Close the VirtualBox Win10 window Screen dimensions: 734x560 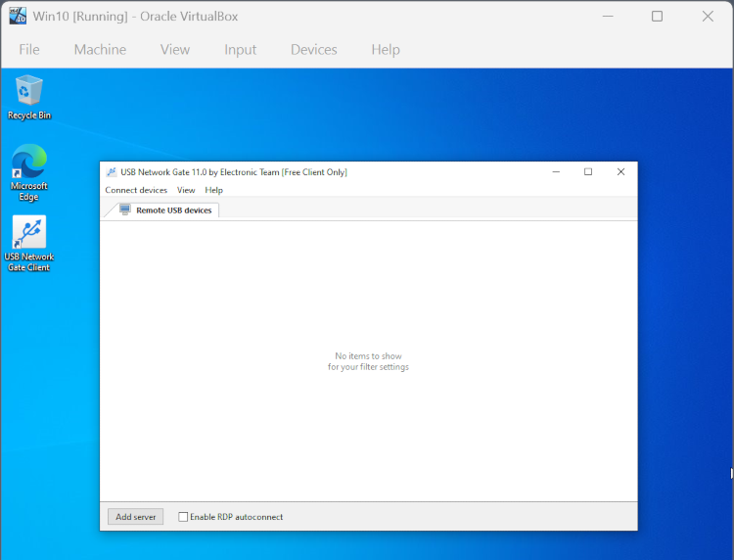(708, 17)
